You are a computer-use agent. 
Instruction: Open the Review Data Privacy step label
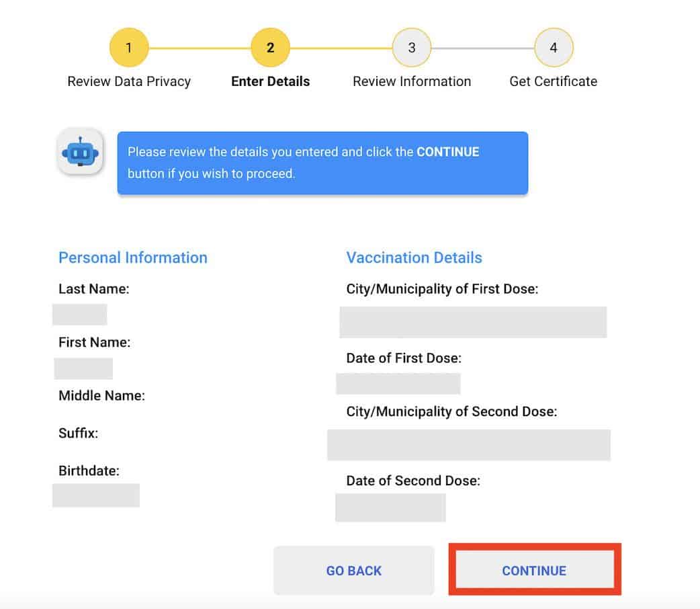pyautogui.click(x=129, y=81)
